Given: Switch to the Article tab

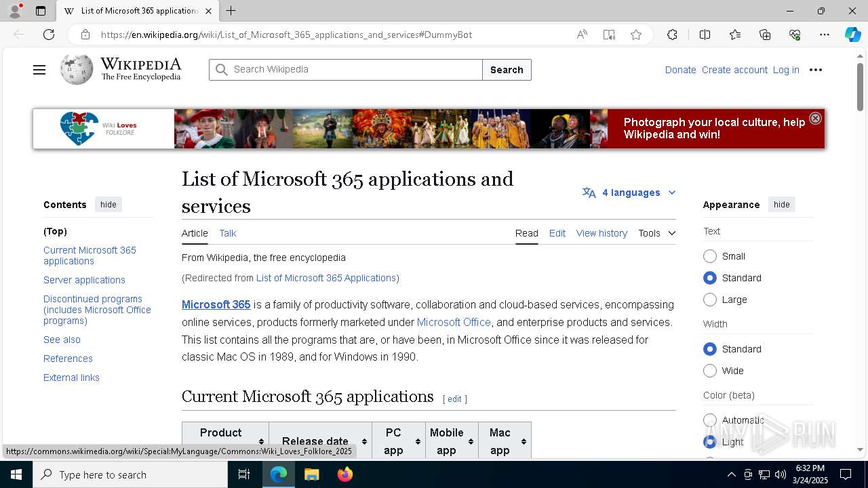Looking at the screenshot, I should [195, 233].
